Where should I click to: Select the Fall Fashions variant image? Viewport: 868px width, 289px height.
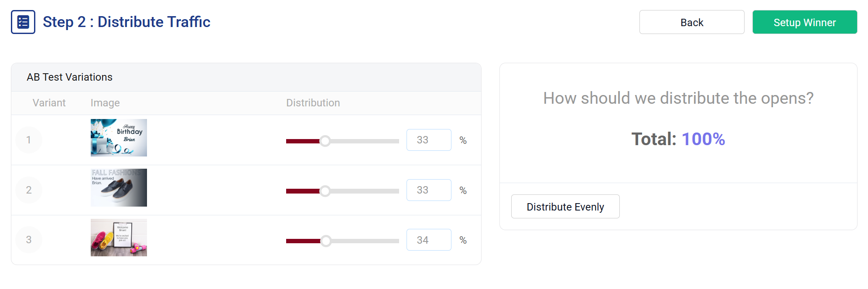point(119,187)
